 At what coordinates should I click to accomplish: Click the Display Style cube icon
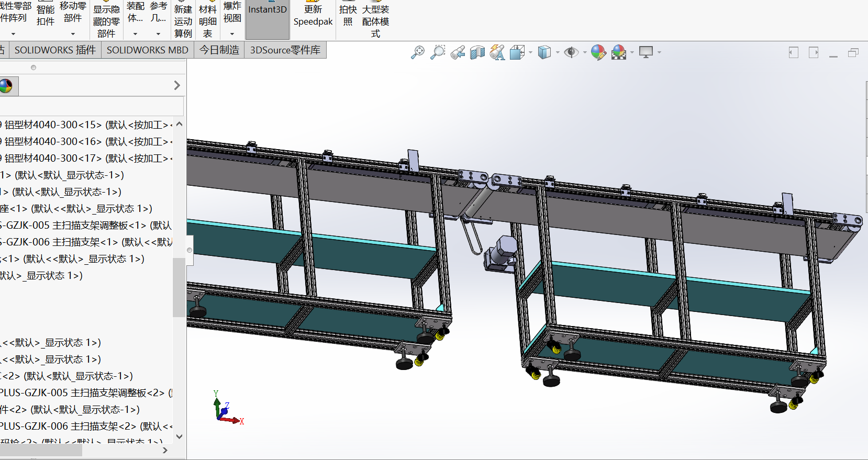[544, 52]
